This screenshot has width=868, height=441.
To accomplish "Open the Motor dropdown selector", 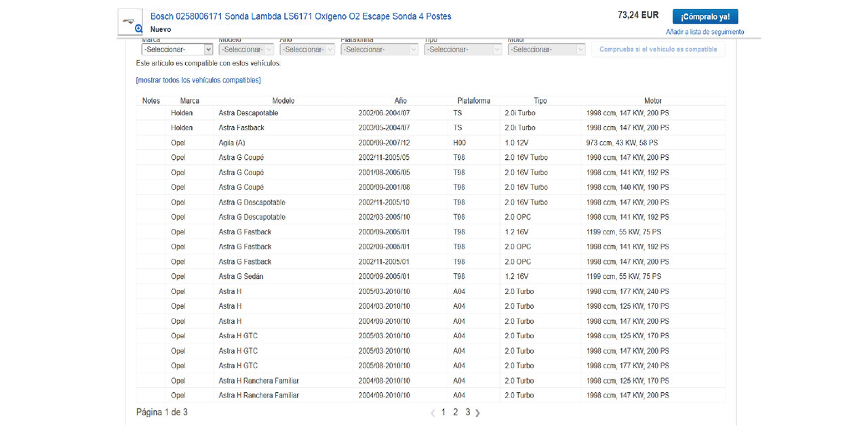I will pos(547,49).
